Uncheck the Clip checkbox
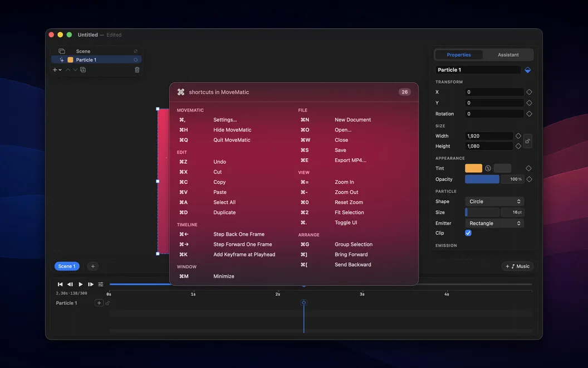Image resolution: width=588 pixels, height=368 pixels. pyautogui.click(x=468, y=233)
